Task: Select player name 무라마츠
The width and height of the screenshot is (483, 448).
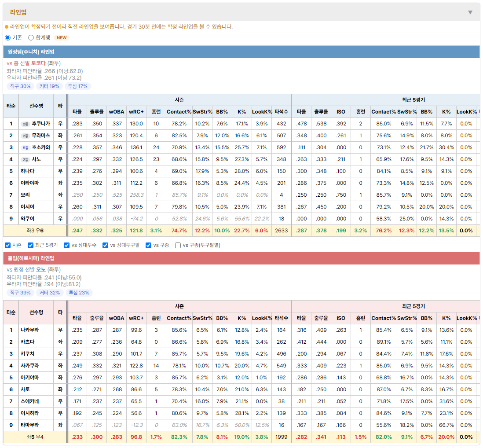Action: pyautogui.click(x=41, y=136)
